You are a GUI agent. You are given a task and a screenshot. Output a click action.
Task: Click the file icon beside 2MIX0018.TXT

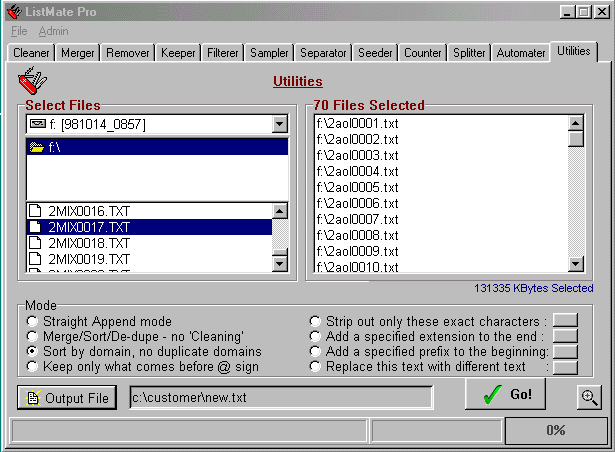pos(35,243)
